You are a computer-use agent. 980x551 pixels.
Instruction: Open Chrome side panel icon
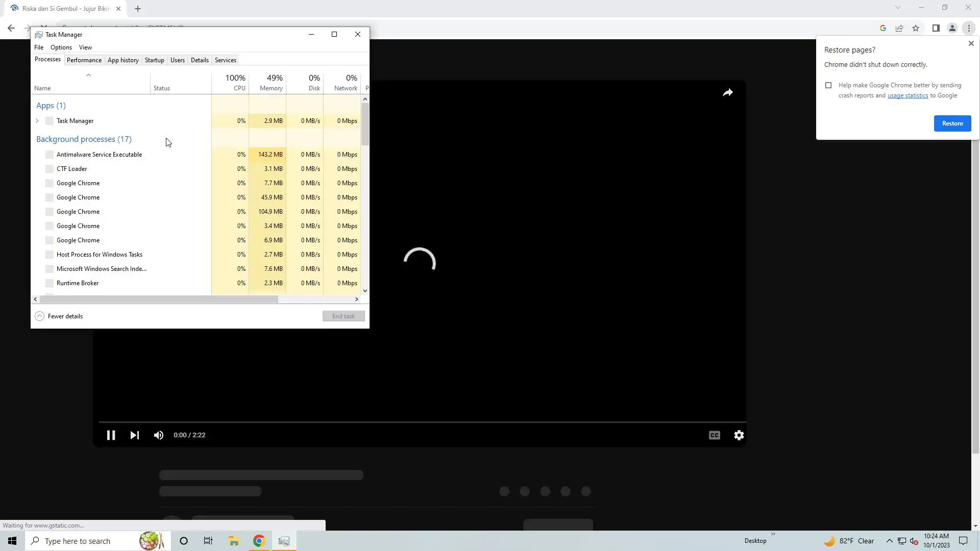click(936, 29)
